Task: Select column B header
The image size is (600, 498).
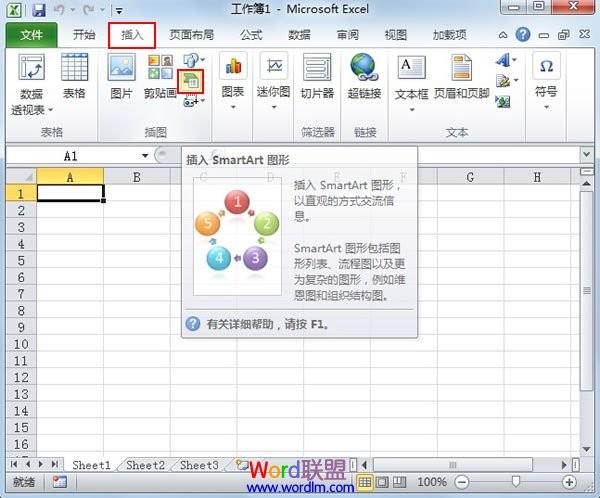Action: click(x=137, y=177)
